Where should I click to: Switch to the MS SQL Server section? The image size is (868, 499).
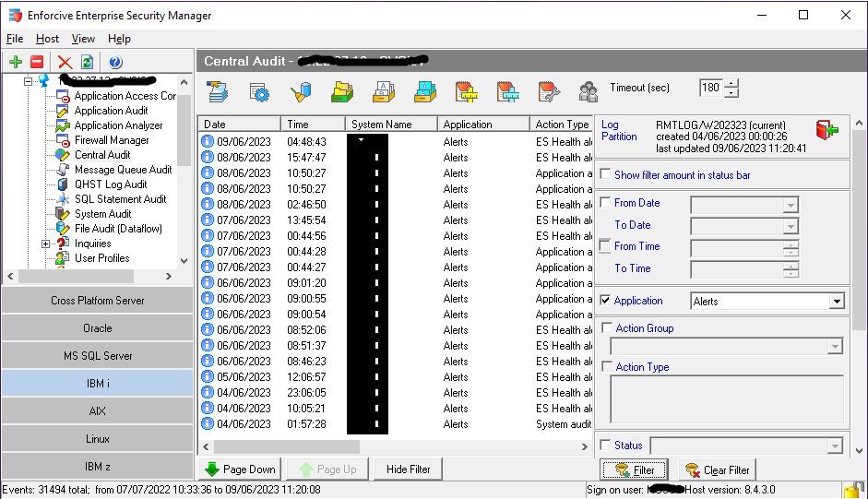(x=98, y=356)
